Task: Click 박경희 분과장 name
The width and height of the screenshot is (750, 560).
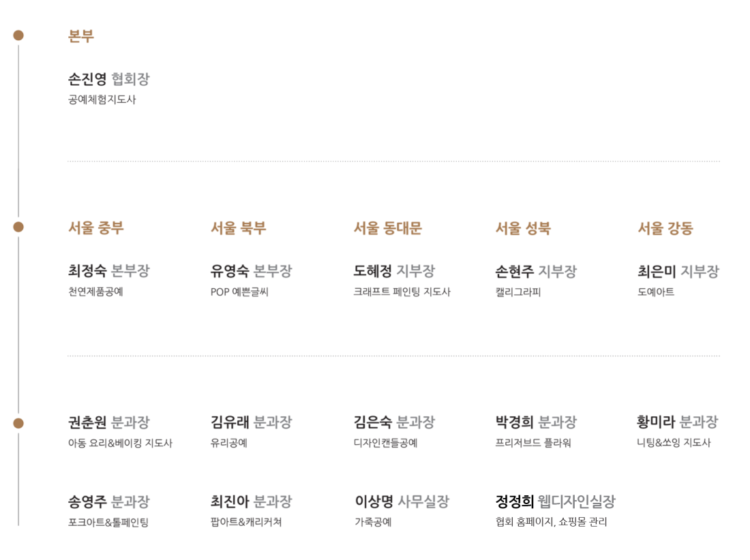Action: tap(536, 422)
